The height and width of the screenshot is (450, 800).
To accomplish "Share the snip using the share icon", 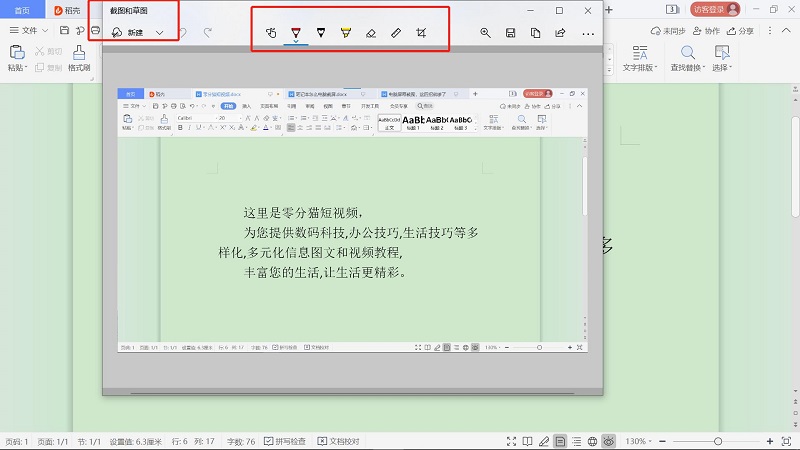I will coord(560,33).
